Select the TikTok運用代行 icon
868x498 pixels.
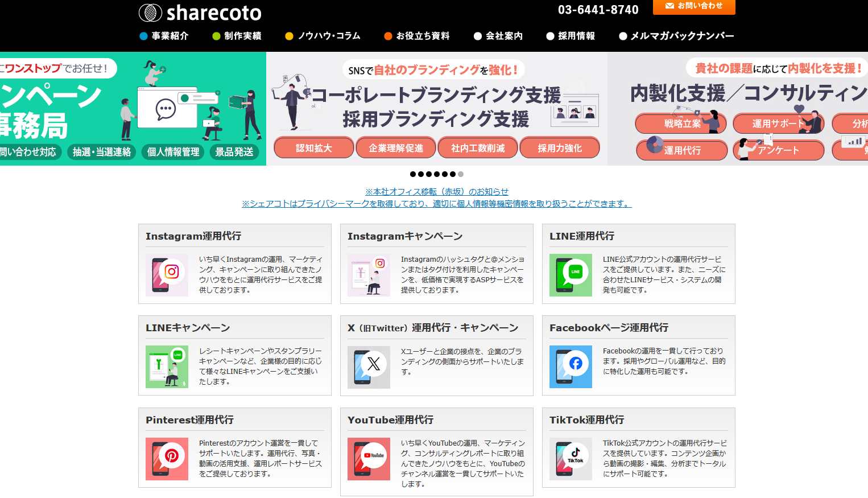tap(571, 459)
